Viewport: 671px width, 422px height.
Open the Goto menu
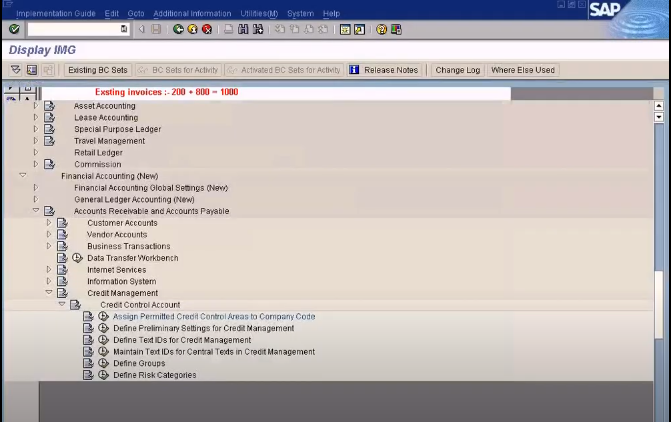click(136, 14)
